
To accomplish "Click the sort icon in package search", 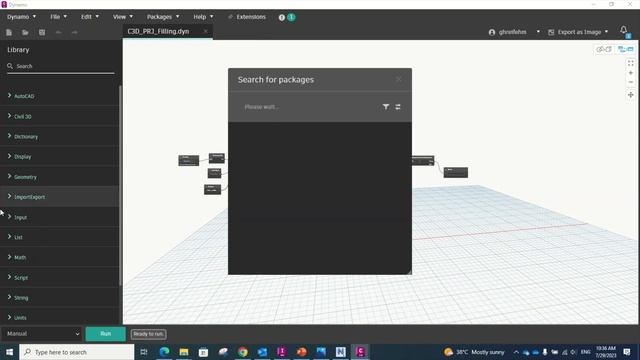I will [x=398, y=107].
